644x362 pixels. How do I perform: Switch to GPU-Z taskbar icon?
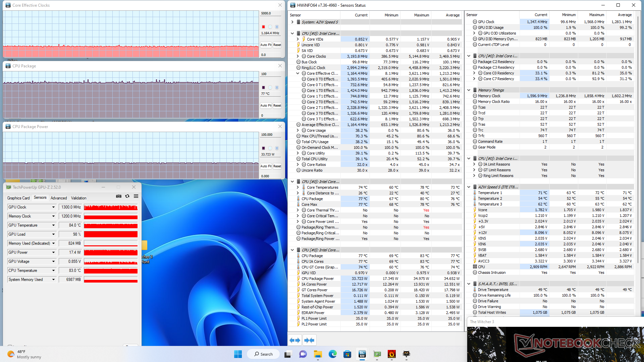pos(377,354)
